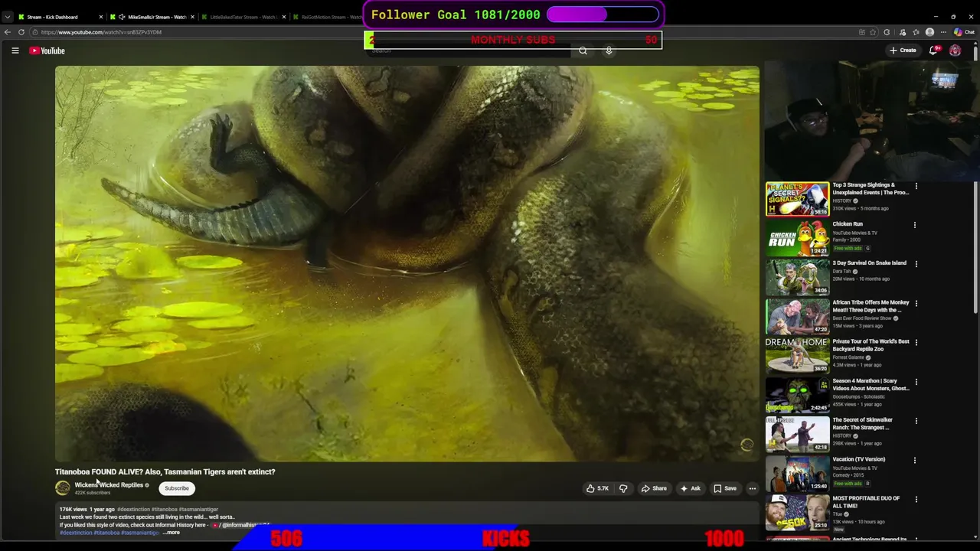The height and width of the screenshot is (551, 980).
Task: Close the LittleBakedTater Stream tab
Action: coord(283,17)
